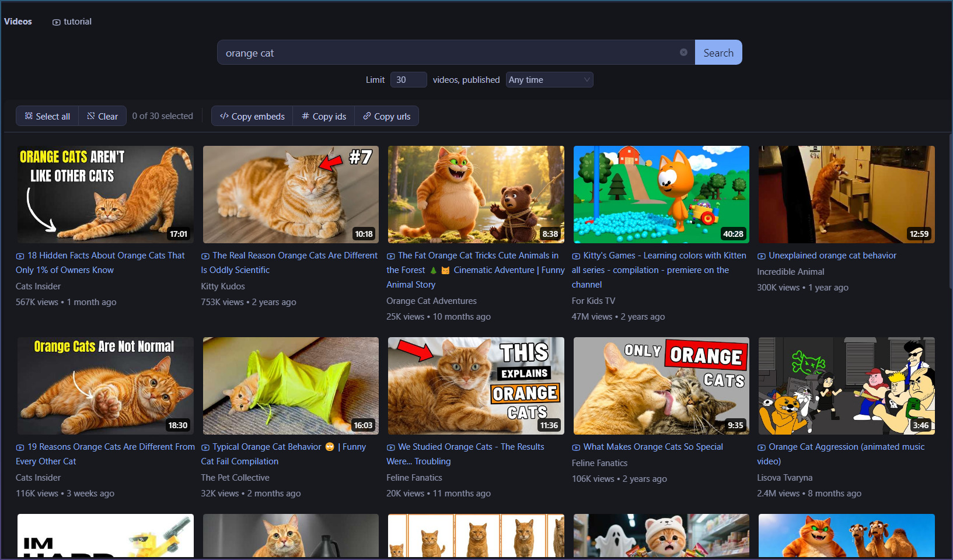Select the 12:59 kitchen cat thumbnail
Viewport: 953px width, 560px height.
click(847, 194)
